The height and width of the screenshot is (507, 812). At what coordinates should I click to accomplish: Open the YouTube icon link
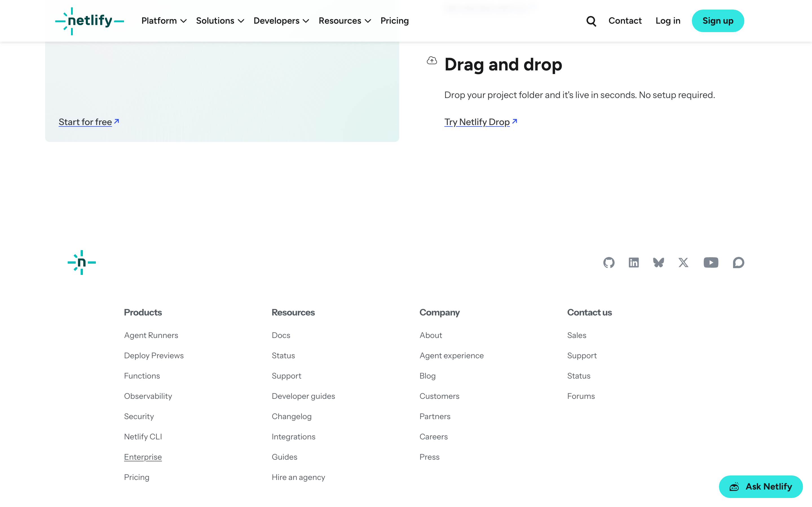tap(711, 263)
